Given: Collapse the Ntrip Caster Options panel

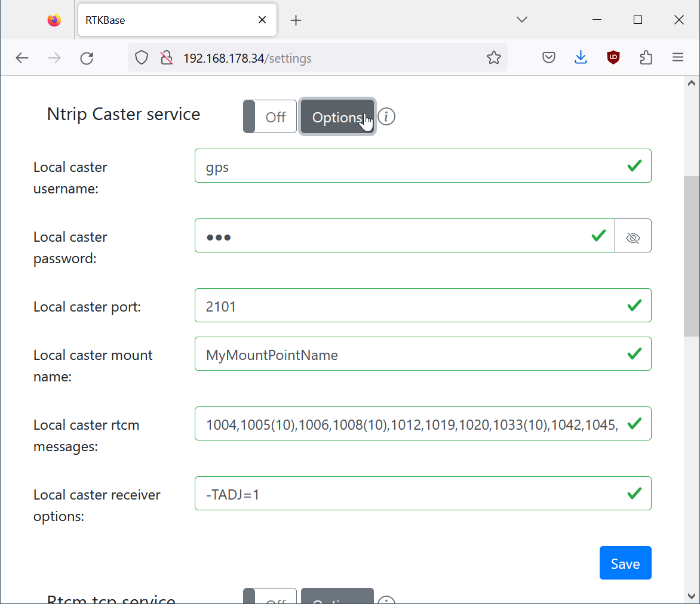Looking at the screenshot, I should [337, 116].
